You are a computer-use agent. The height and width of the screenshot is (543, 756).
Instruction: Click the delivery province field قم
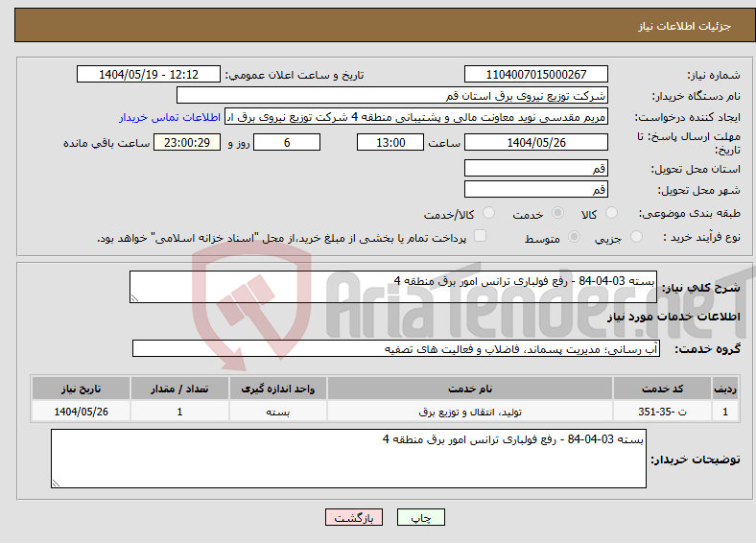tap(536, 168)
